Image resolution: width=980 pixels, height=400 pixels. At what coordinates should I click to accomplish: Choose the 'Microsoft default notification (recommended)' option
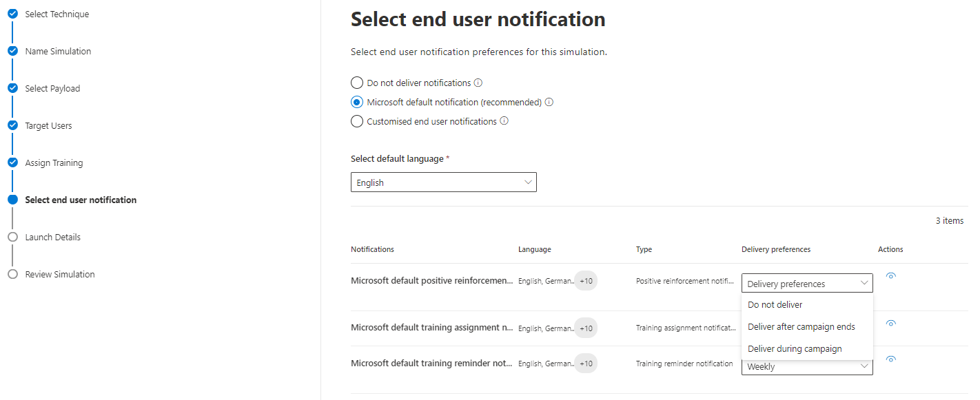[356, 101]
